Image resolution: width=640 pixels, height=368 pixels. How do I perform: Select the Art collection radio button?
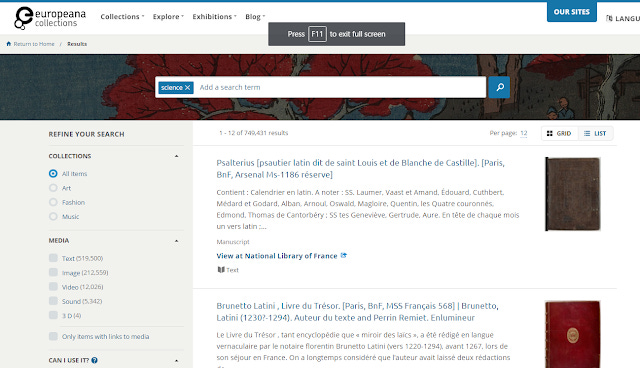(x=53, y=188)
